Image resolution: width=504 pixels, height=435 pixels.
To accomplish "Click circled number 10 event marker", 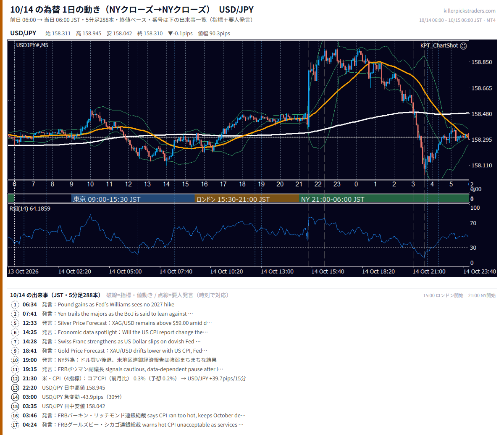I will tap(16, 360).
